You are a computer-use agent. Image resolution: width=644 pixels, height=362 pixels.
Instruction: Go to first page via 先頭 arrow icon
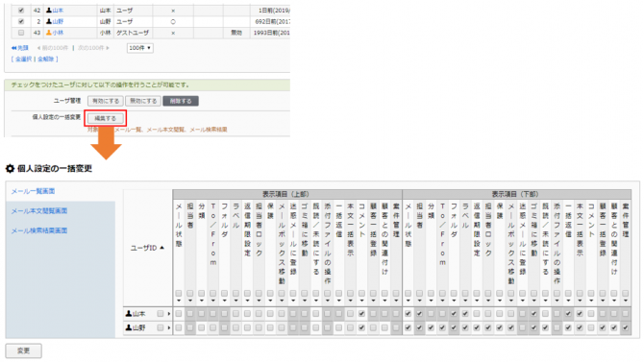(14, 48)
